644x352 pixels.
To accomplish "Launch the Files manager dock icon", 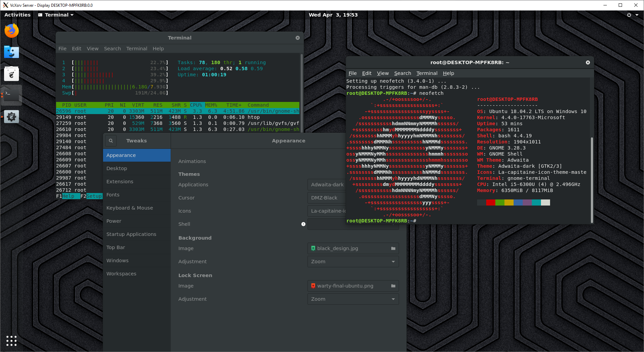I will pos(11,52).
